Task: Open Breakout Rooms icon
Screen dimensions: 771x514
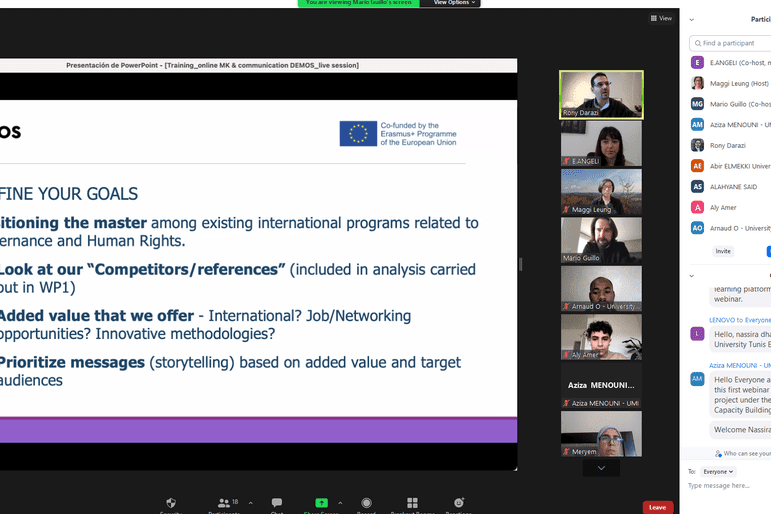Action: coord(412,503)
